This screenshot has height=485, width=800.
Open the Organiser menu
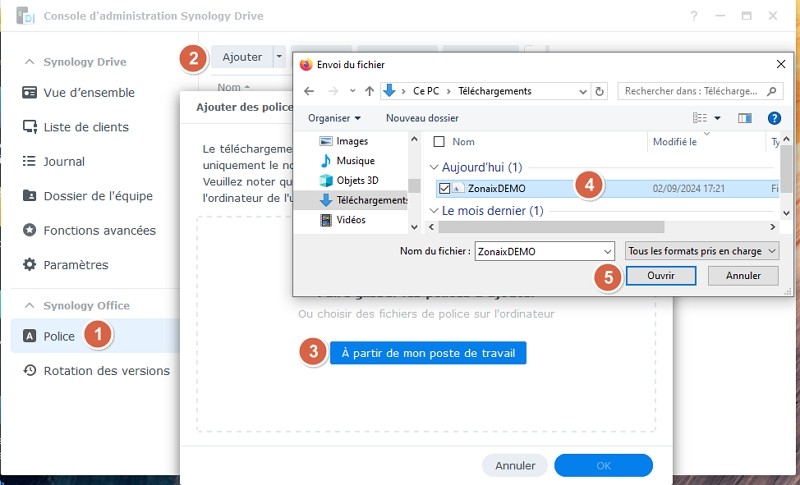334,118
